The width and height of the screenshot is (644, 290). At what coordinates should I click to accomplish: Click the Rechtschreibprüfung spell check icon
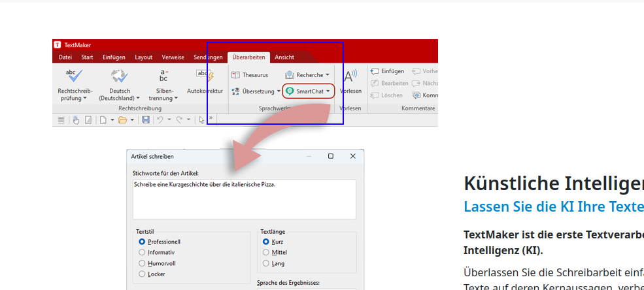click(x=75, y=76)
